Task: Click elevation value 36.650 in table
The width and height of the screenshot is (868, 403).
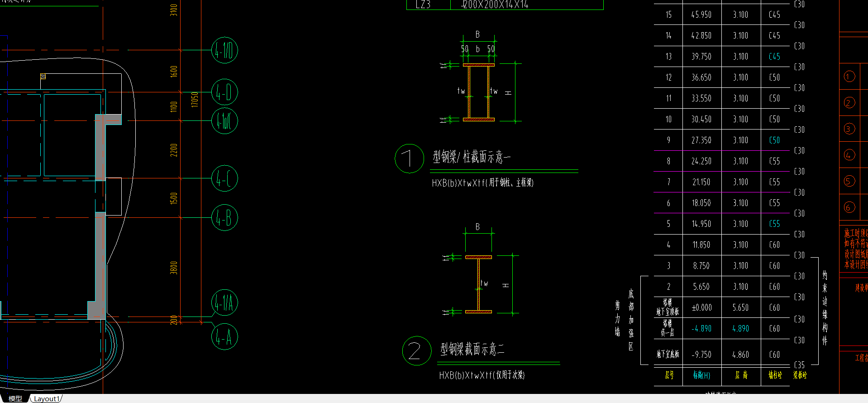Action: click(x=701, y=77)
